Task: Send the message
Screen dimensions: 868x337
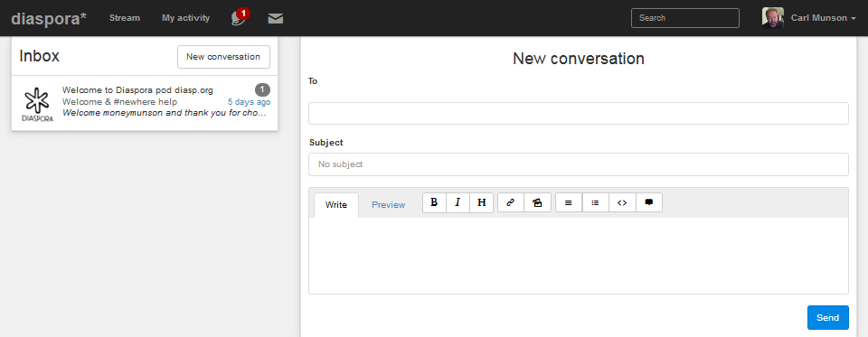Action: (x=827, y=318)
